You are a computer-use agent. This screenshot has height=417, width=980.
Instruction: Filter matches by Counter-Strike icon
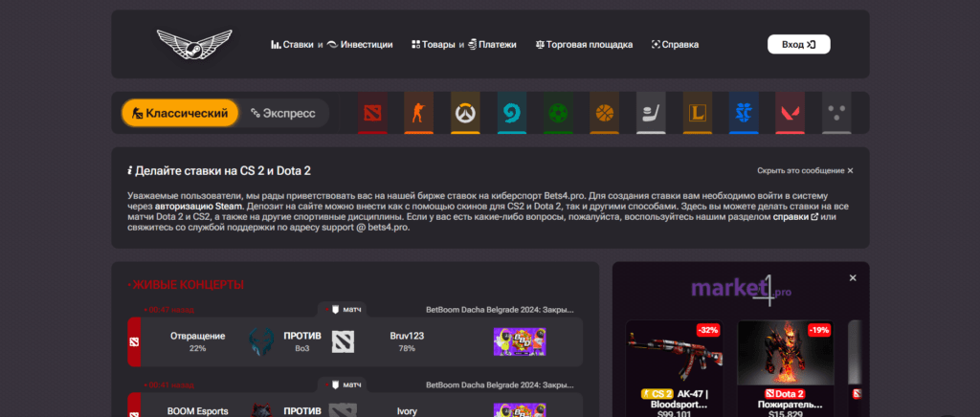tap(419, 112)
